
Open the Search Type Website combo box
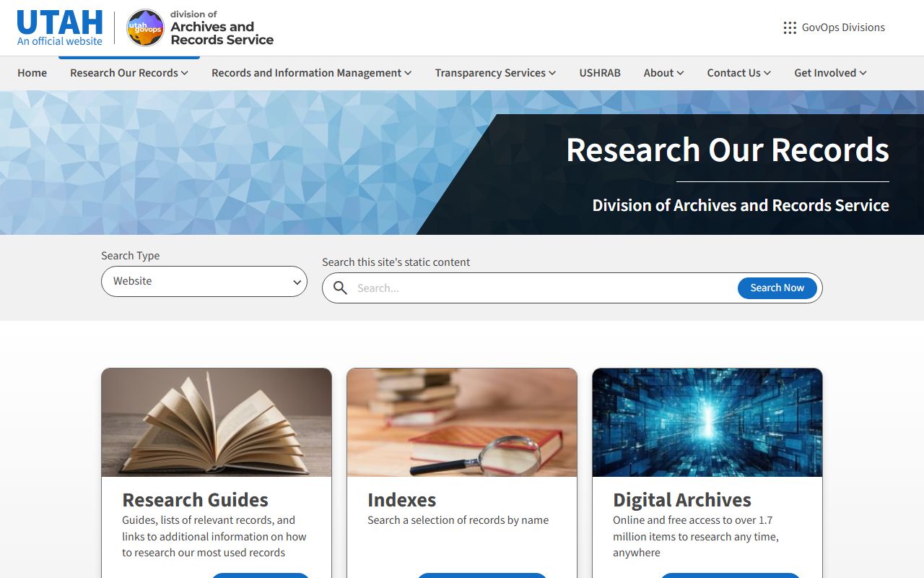click(204, 281)
